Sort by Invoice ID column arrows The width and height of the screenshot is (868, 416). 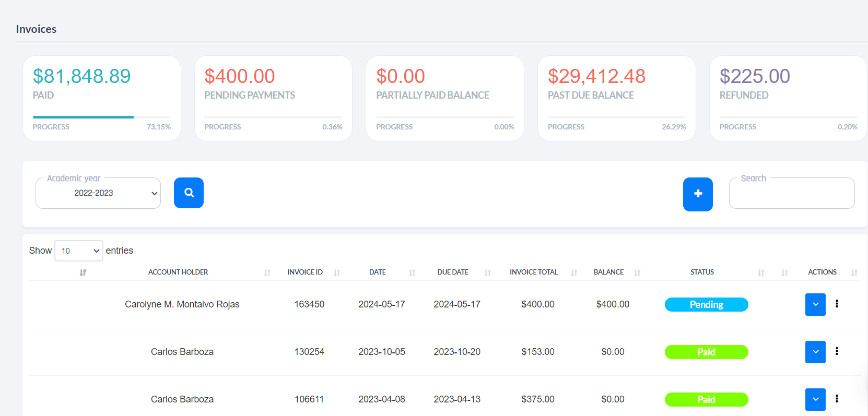(x=337, y=272)
